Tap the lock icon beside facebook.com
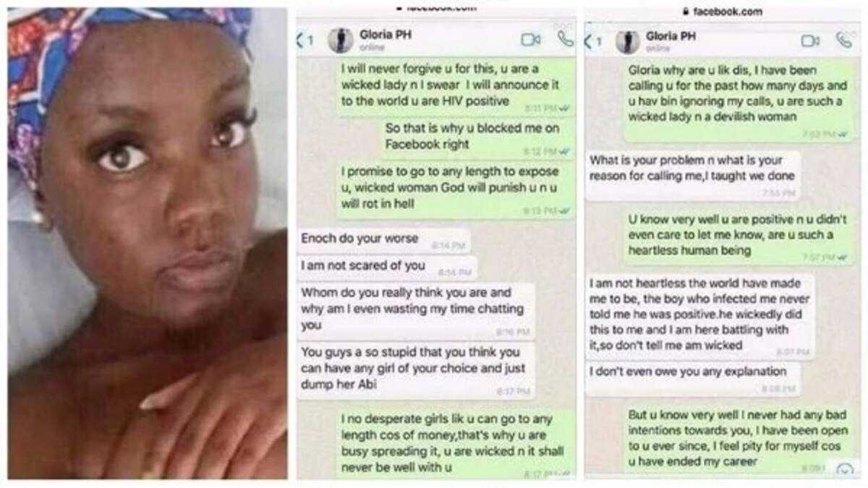The width and height of the screenshot is (868, 488). (x=686, y=12)
